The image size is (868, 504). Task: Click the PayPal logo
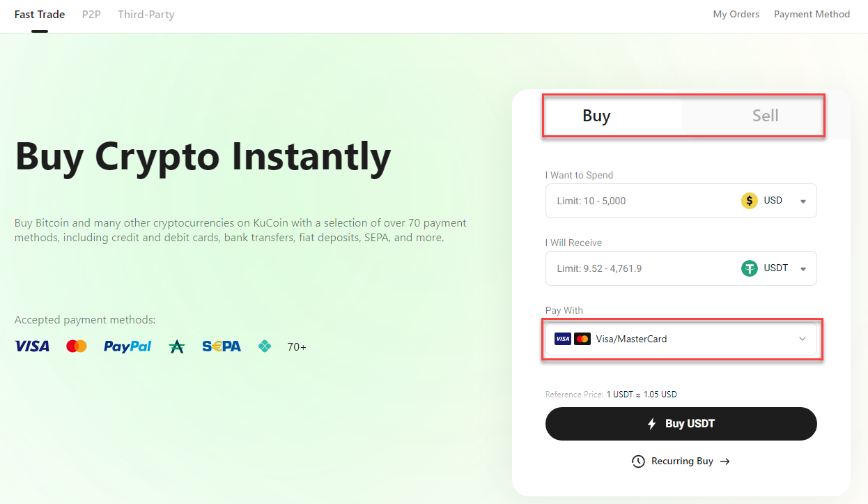click(127, 346)
